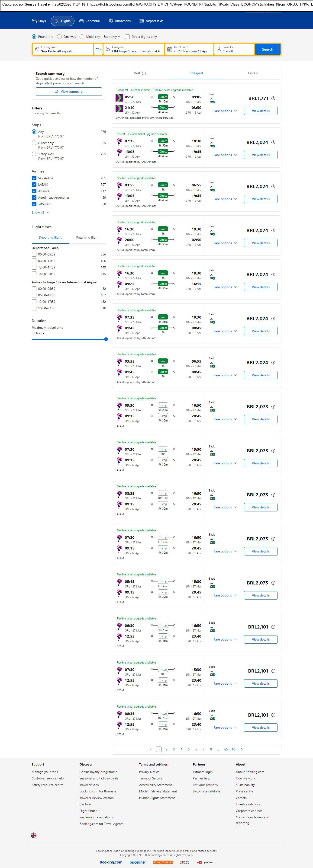The width and height of the screenshot is (313, 868).
Task: Enable Direct flights only checkbox
Action: [127, 37]
